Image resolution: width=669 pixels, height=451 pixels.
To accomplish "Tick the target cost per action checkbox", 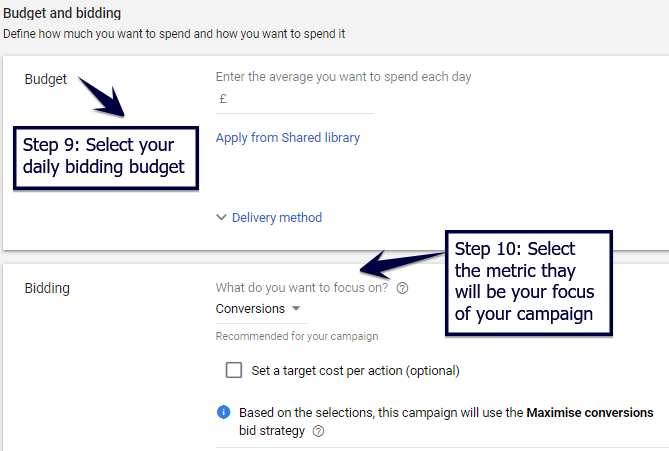I will (234, 370).
